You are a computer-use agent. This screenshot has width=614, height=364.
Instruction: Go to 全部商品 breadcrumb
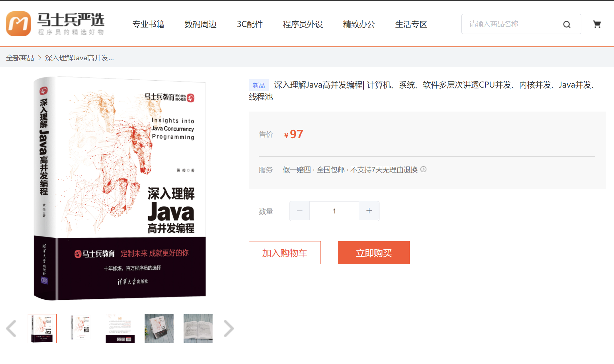point(20,58)
